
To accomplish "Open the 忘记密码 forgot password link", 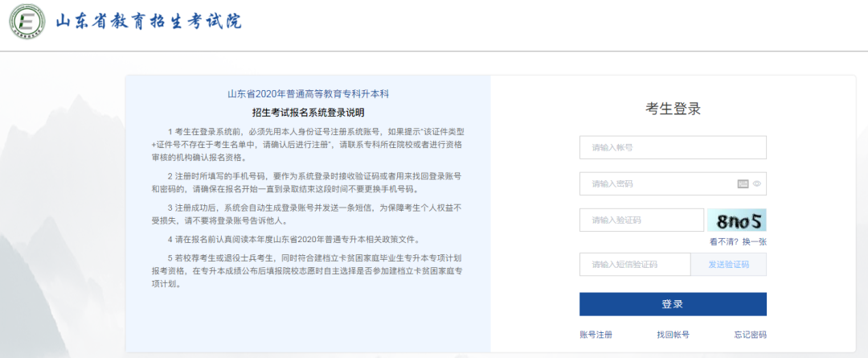I will [750, 335].
